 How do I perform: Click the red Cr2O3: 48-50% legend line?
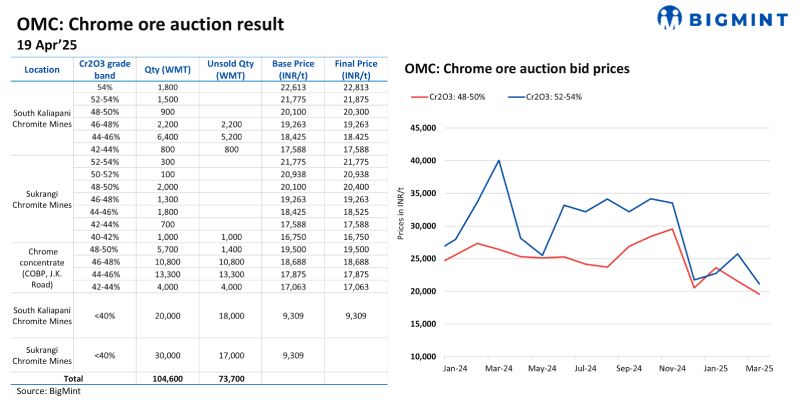click(417, 96)
